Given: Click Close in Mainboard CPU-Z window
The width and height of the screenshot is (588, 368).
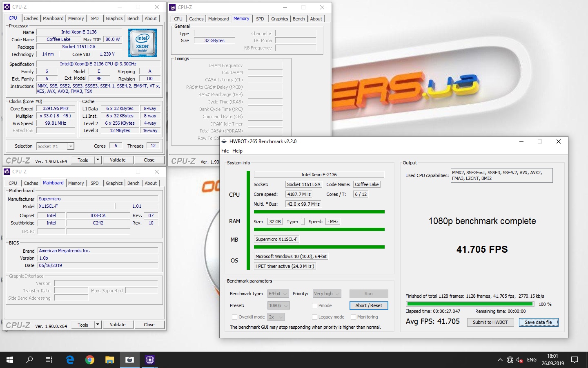Looking at the screenshot, I should pos(149,325).
